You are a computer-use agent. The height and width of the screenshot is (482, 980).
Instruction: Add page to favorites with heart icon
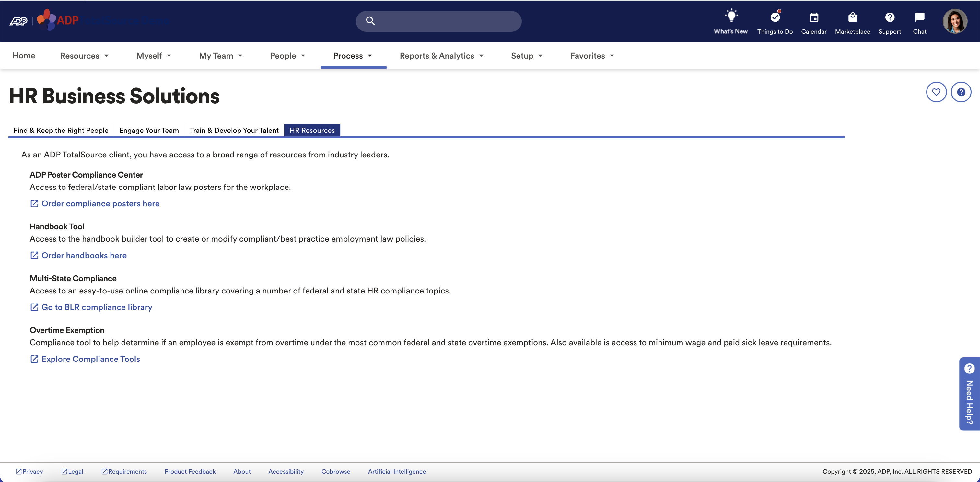tap(936, 92)
